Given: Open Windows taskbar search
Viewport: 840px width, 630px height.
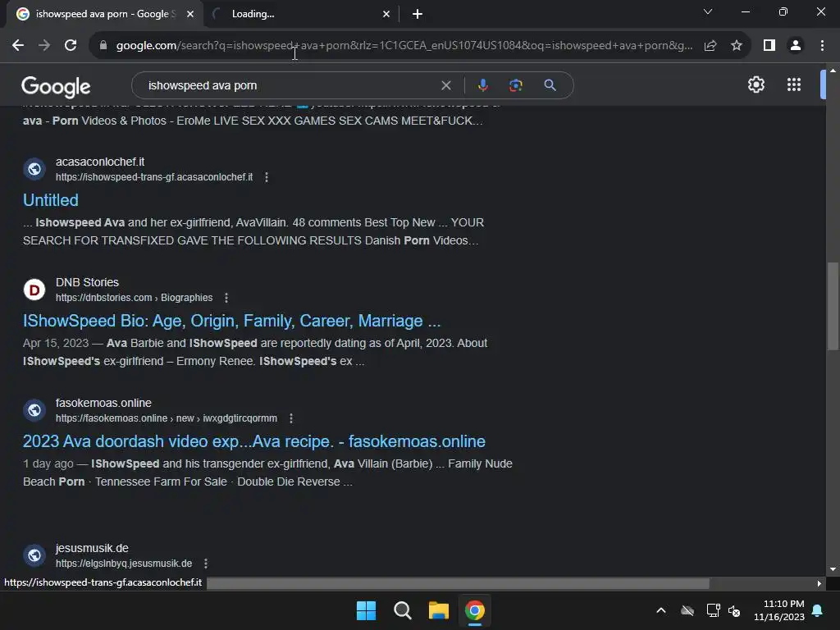Looking at the screenshot, I should [402, 610].
